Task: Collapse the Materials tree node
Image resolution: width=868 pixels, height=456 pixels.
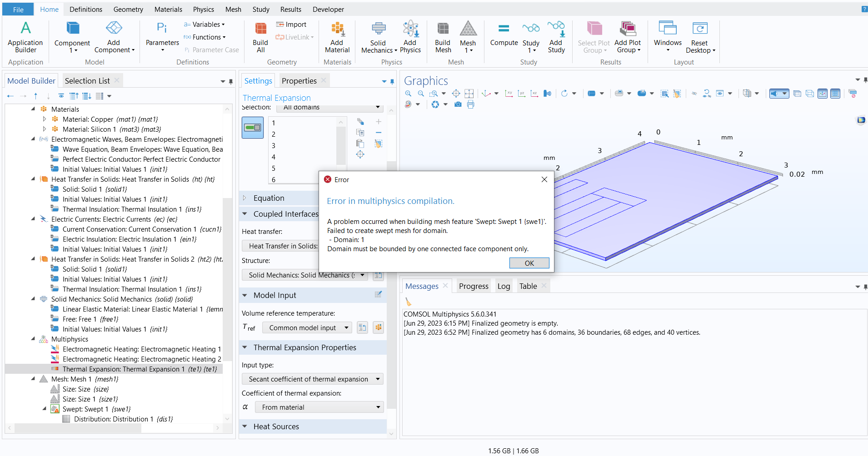Action: (33, 109)
